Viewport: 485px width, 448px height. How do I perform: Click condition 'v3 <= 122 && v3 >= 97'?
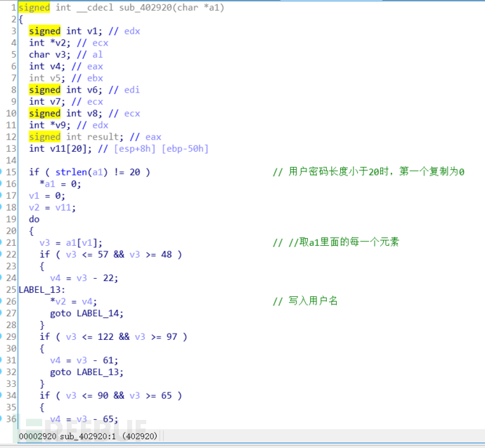tap(122, 337)
